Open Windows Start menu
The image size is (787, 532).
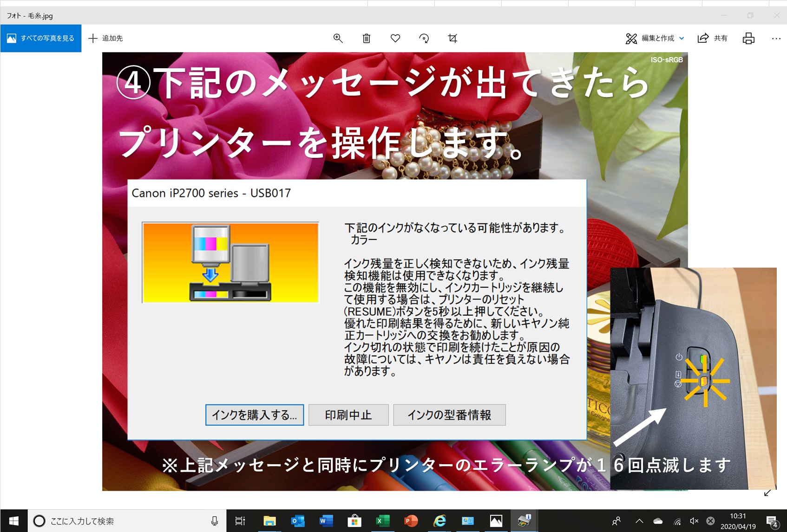pos(14,521)
